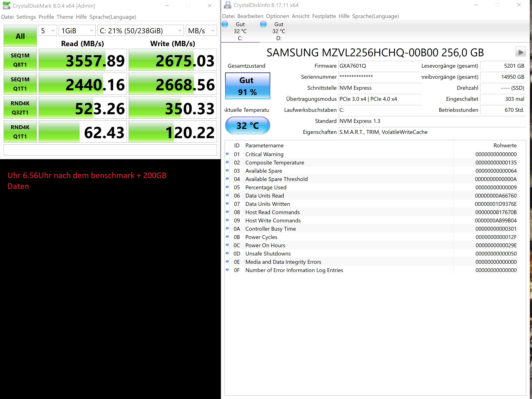Screen dimensions: 532x399
Task: Click the Standard field NVM Express 1.3
Action: (x=432, y=121)
